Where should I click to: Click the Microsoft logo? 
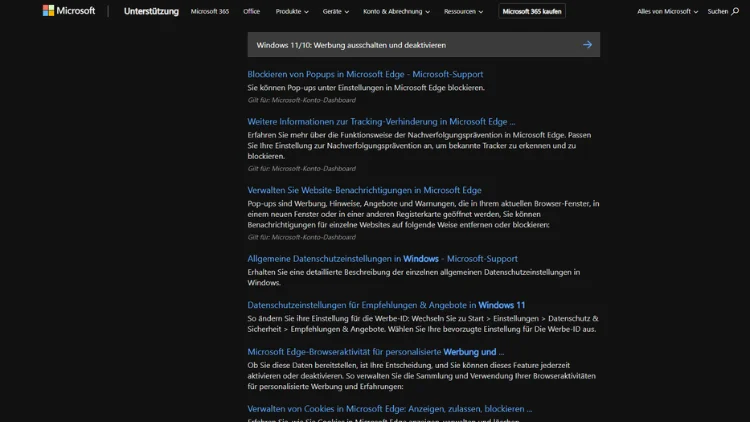tap(69, 11)
